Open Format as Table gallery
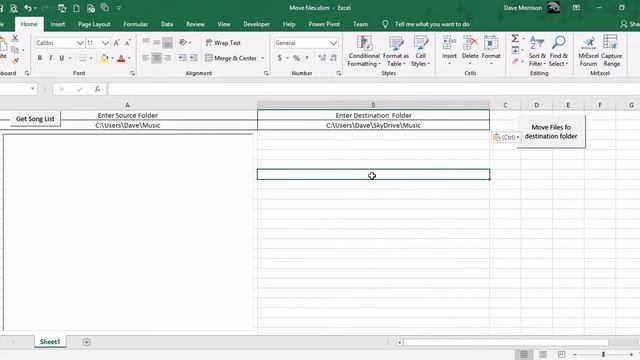 tap(396, 51)
